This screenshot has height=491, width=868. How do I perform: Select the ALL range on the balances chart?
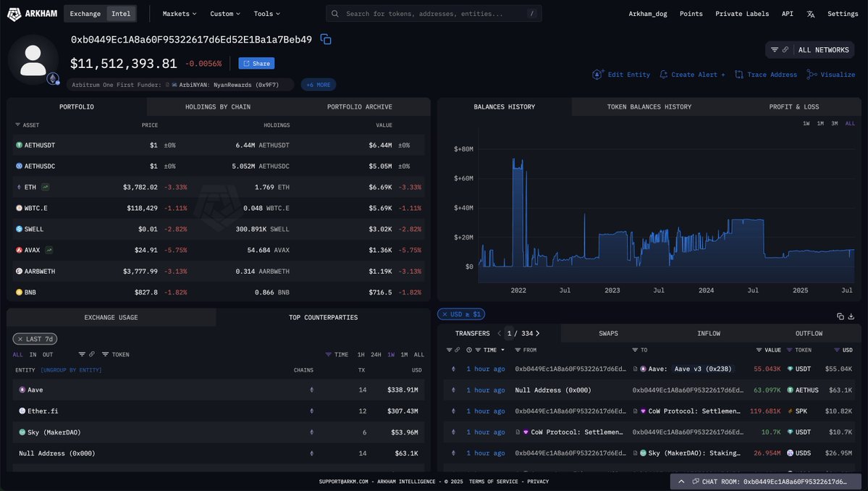[850, 123]
